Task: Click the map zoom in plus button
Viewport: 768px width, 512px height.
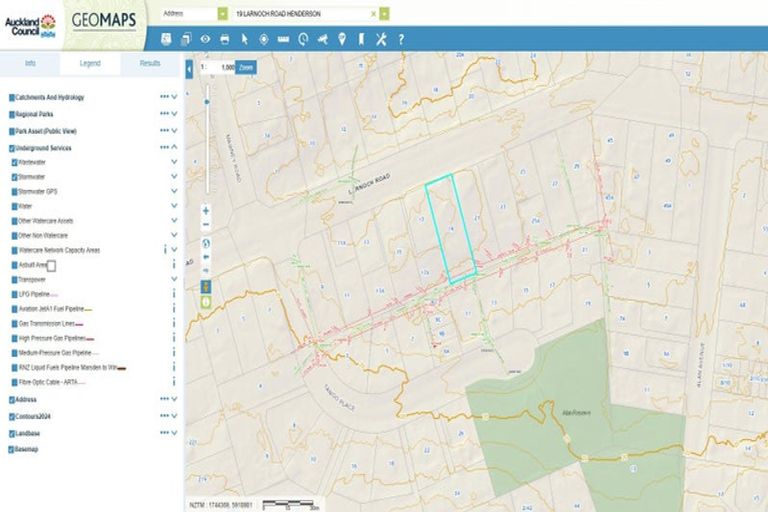Action: (x=206, y=211)
